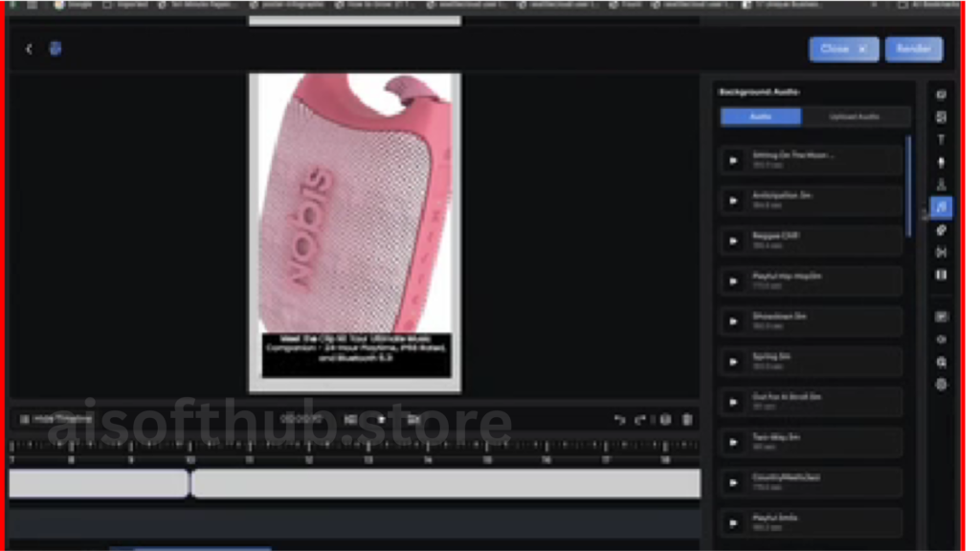
Task: Preview the Anticipation audio track
Action: click(734, 201)
